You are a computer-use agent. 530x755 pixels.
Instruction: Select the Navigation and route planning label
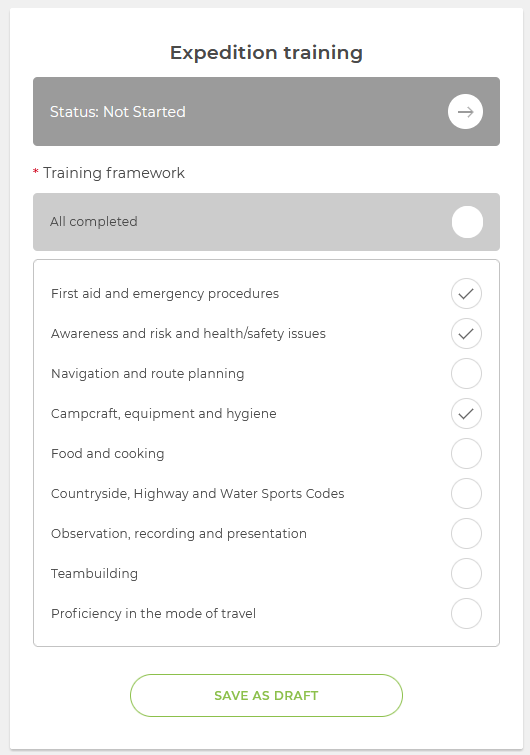click(147, 374)
